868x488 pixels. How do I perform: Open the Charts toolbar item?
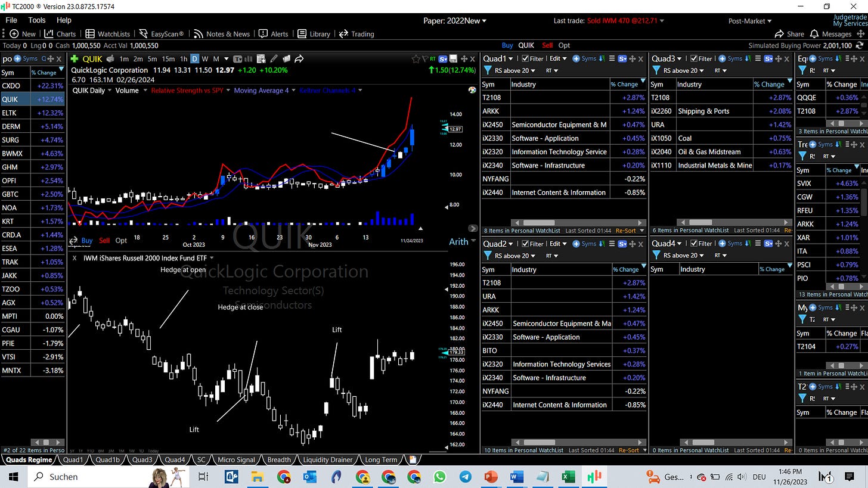click(60, 34)
